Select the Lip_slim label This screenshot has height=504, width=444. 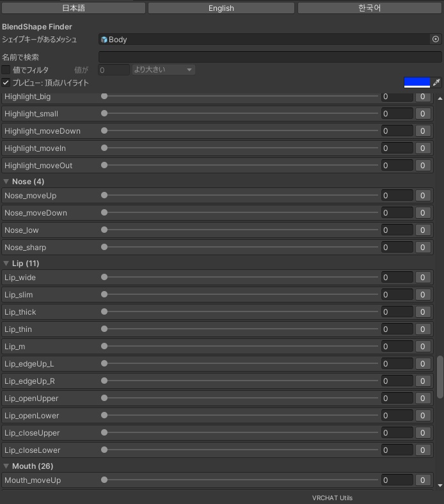[x=19, y=295]
